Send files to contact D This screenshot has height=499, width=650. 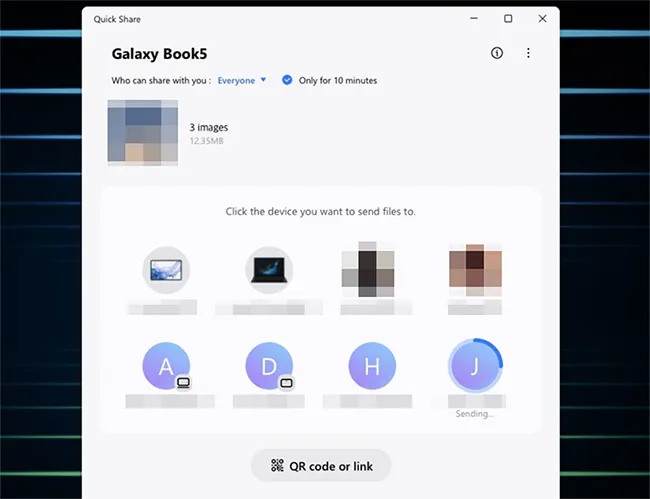pos(269,366)
